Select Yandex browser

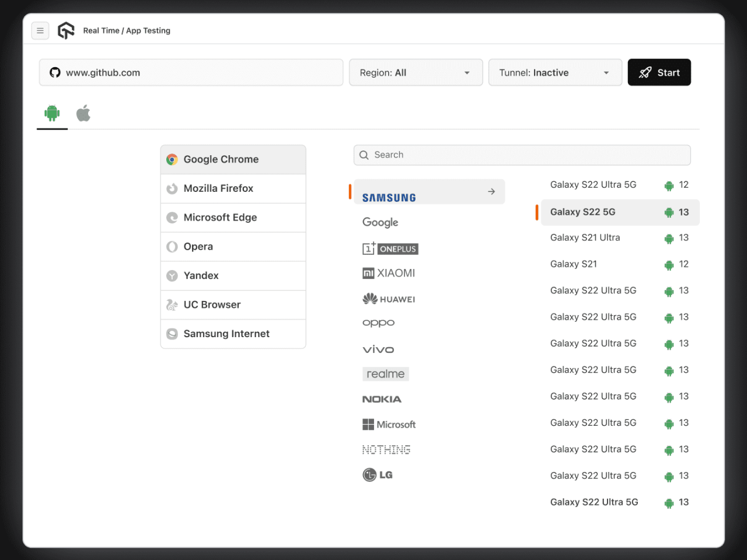click(x=233, y=276)
